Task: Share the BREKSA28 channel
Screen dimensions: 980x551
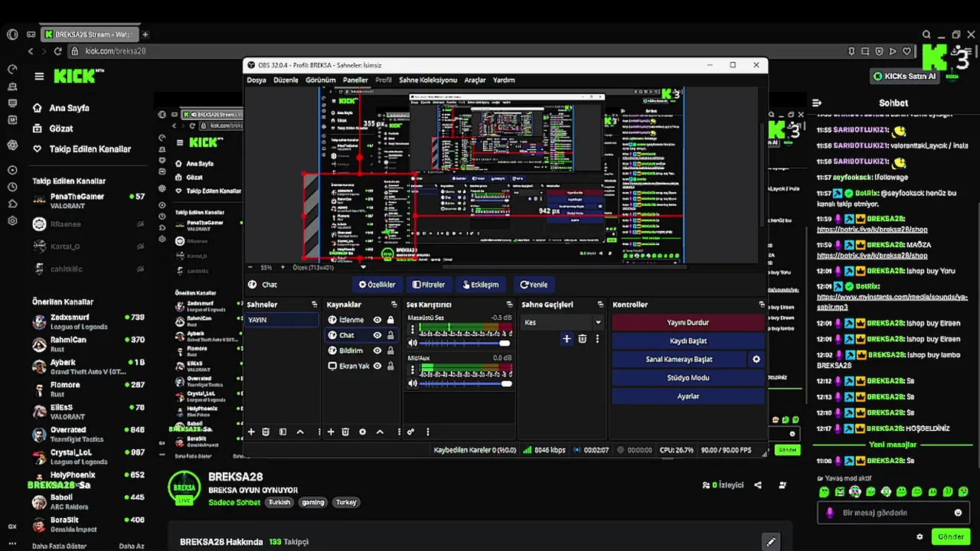Action: (758, 485)
